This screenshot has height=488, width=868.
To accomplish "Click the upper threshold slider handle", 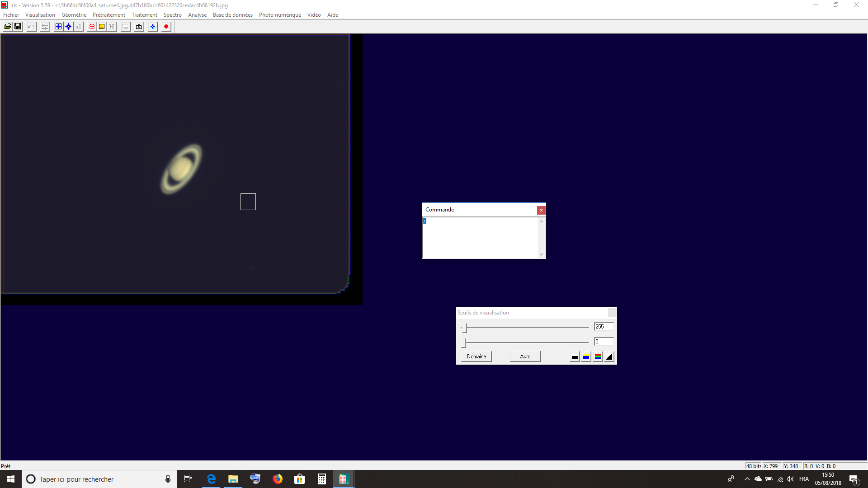I will pyautogui.click(x=465, y=328).
